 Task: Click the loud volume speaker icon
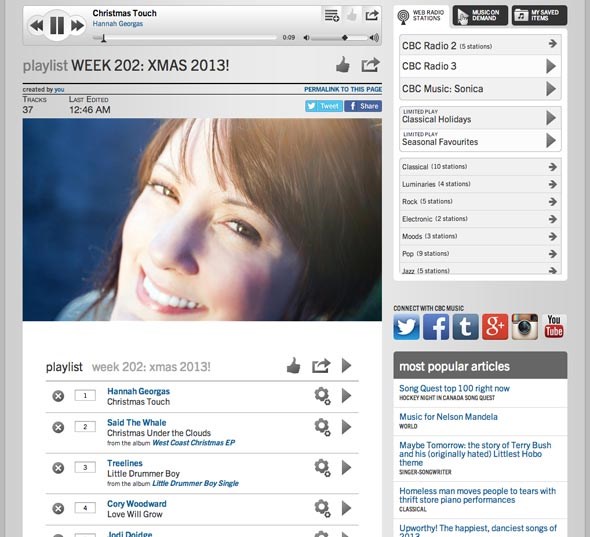click(374, 37)
